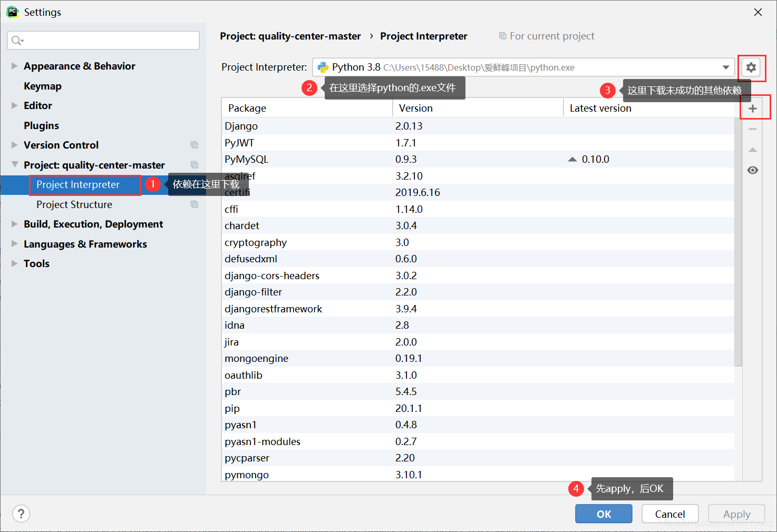Select the django-cors-headers package row
The image size is (777, 532).
coord(478,275)
